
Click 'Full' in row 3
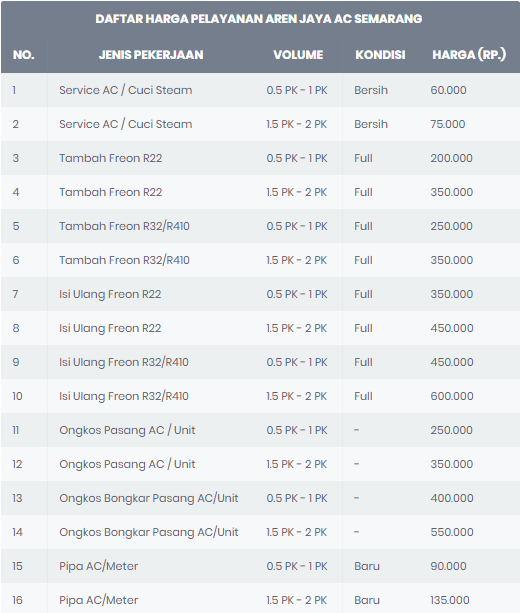[x=363, y=158]
